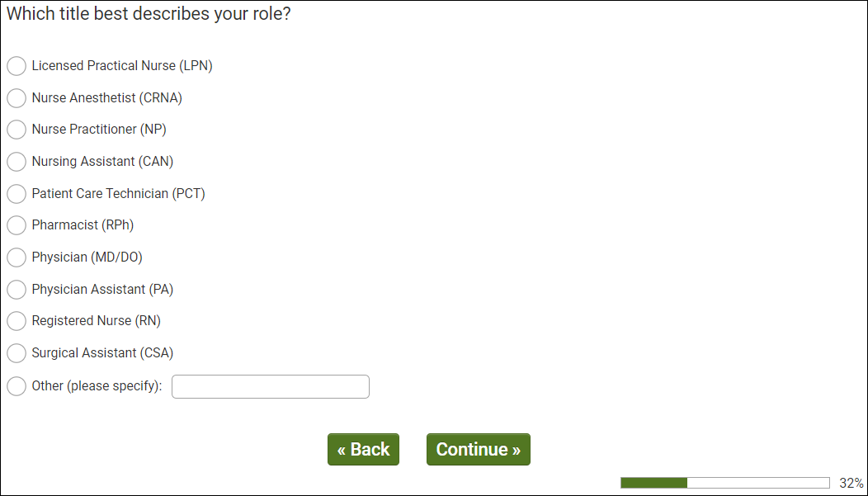Choose Physician Assistant (PA) option
Screen dimensions: 868x496
17,290
